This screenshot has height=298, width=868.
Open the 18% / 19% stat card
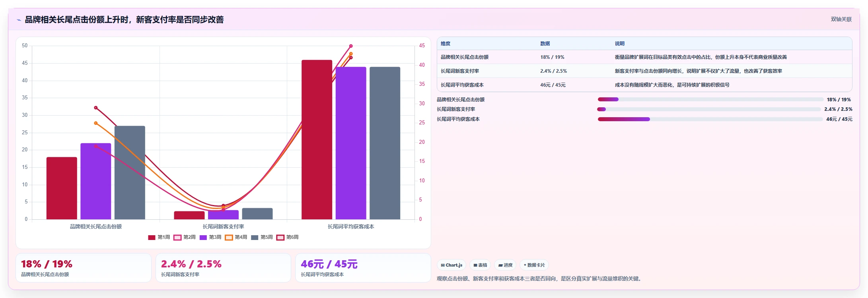(x=84, y=268)
